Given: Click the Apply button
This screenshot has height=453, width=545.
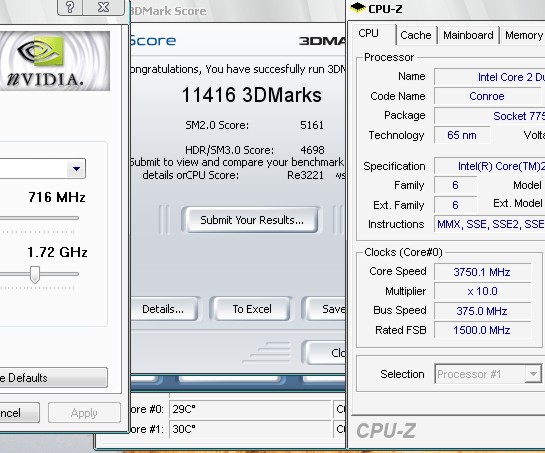Looking at the screenshot, I should [84, 413].
